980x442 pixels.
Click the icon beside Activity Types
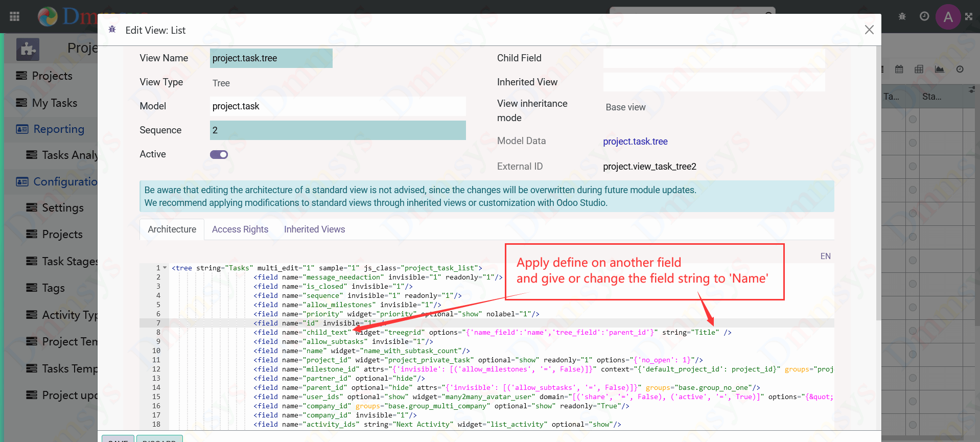point(32,315)
